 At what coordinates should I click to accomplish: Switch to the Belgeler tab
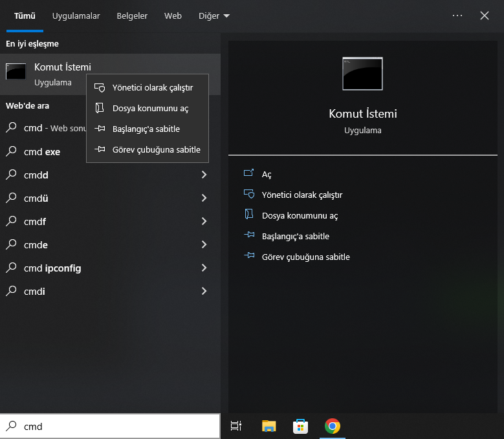132,16
